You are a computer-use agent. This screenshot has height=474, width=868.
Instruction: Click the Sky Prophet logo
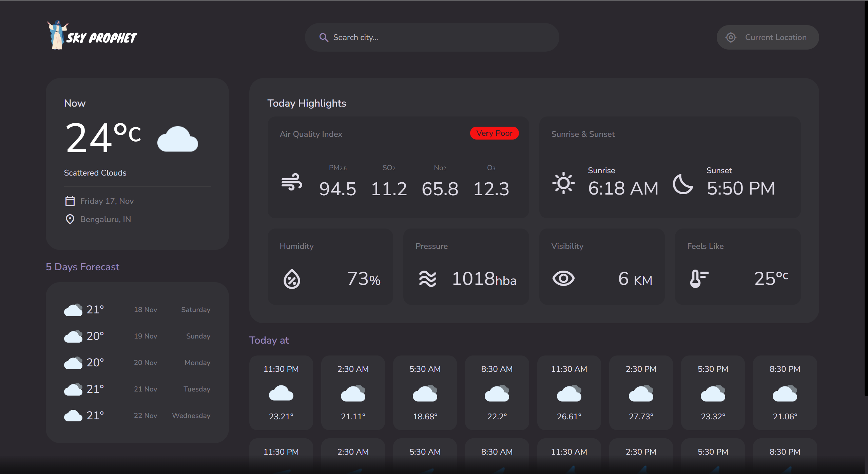pyautogui.click(x=92, y=36)
